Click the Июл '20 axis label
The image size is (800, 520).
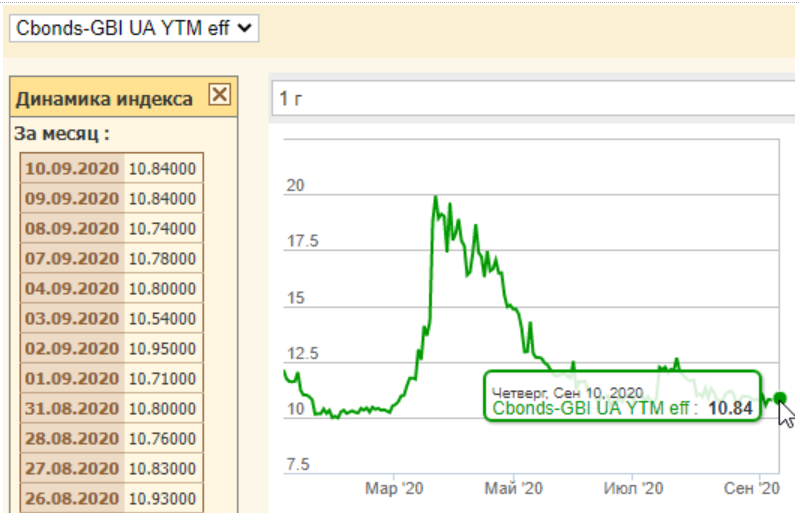click(633, 488)
